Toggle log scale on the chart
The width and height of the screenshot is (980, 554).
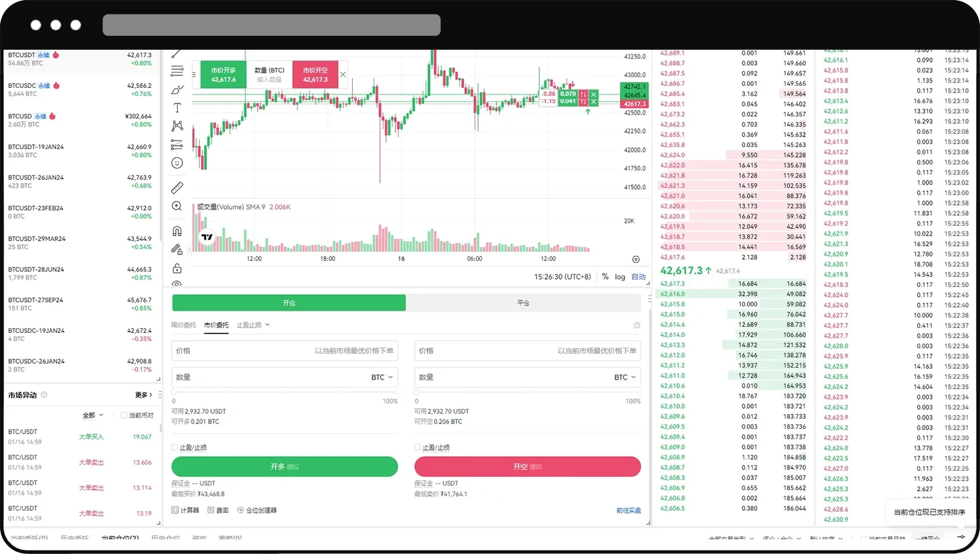pyautogui.click(x=620, y=276)
